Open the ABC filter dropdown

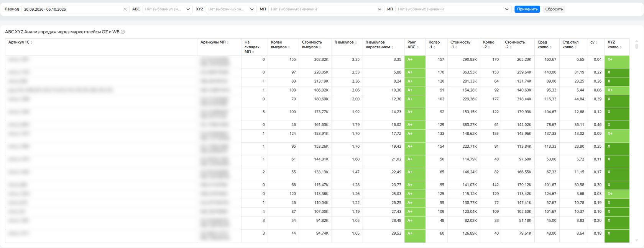click(x=167, y=9)
